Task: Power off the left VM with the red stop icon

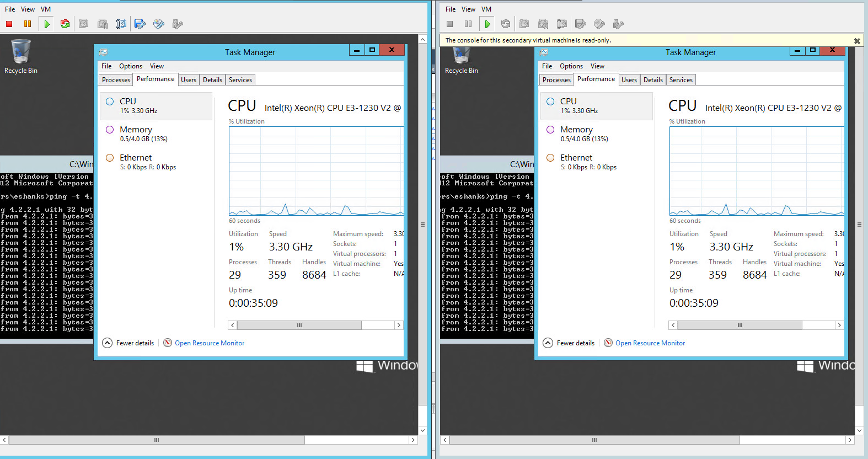Action: 9,24
